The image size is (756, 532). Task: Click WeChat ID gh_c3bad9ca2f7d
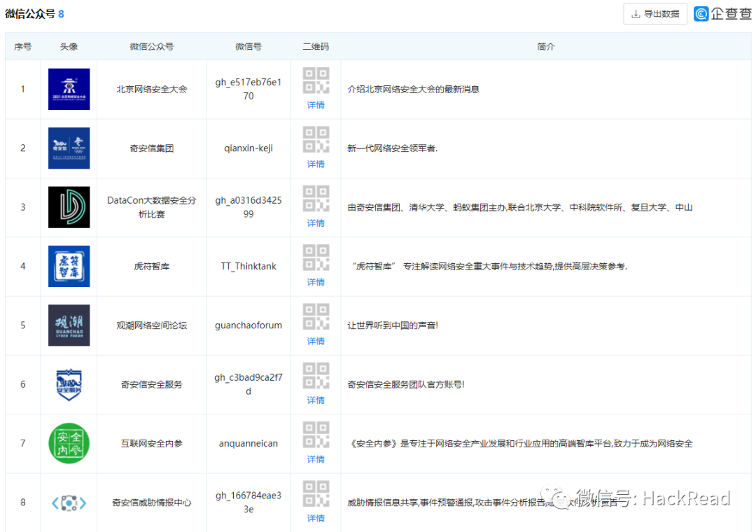(x=248, y=384)
